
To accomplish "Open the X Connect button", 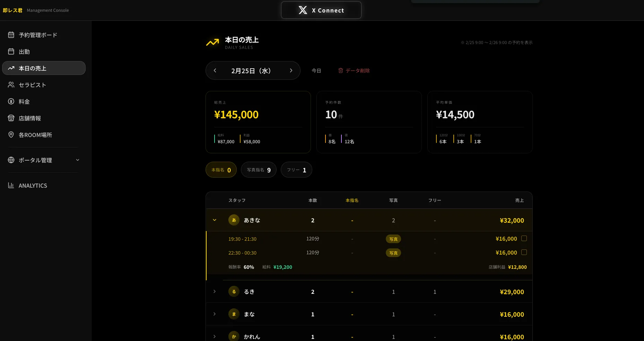I will [x=321, y=10].
